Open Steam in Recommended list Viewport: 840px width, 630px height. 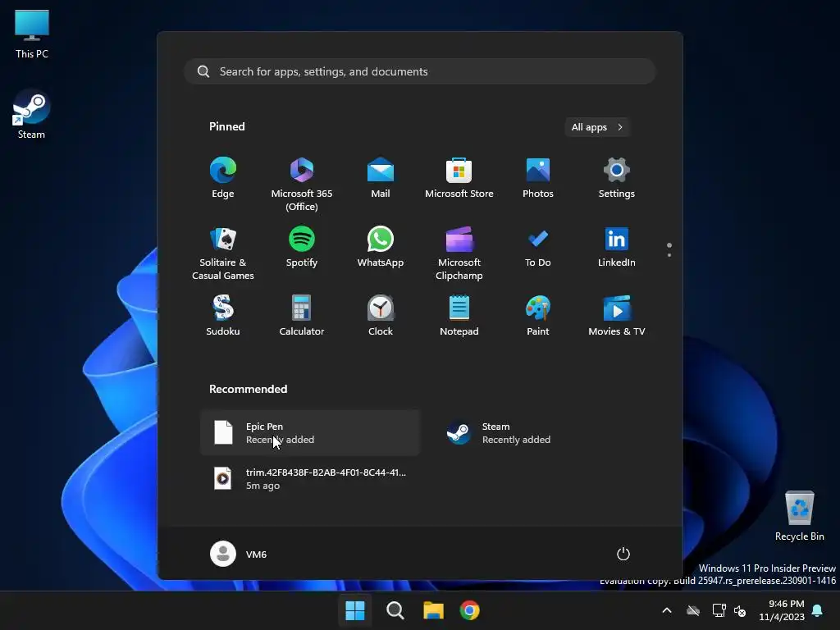tap(546, 433)
